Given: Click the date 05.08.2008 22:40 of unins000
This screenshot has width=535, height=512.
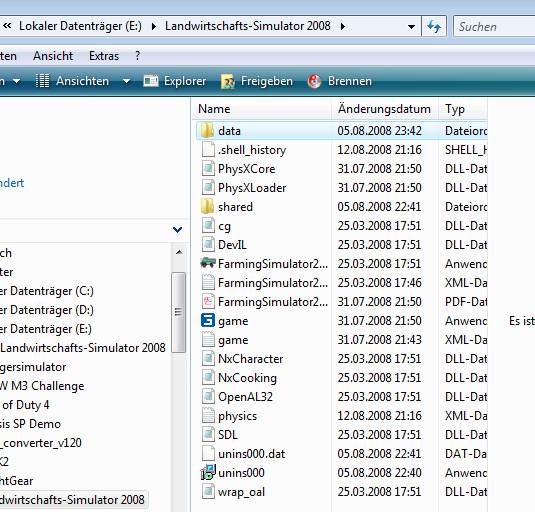Looking at the screenshot, I should tap(379, 473).
